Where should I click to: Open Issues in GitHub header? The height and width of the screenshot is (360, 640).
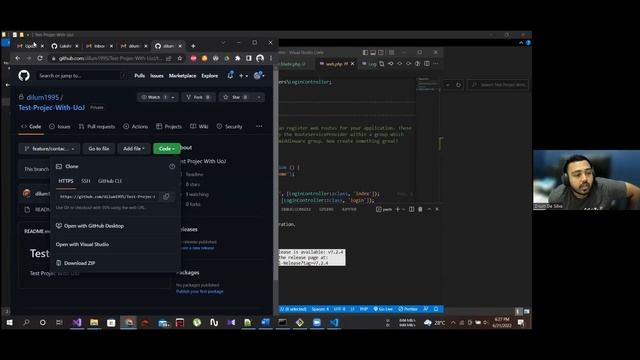(x=157, y=76)
